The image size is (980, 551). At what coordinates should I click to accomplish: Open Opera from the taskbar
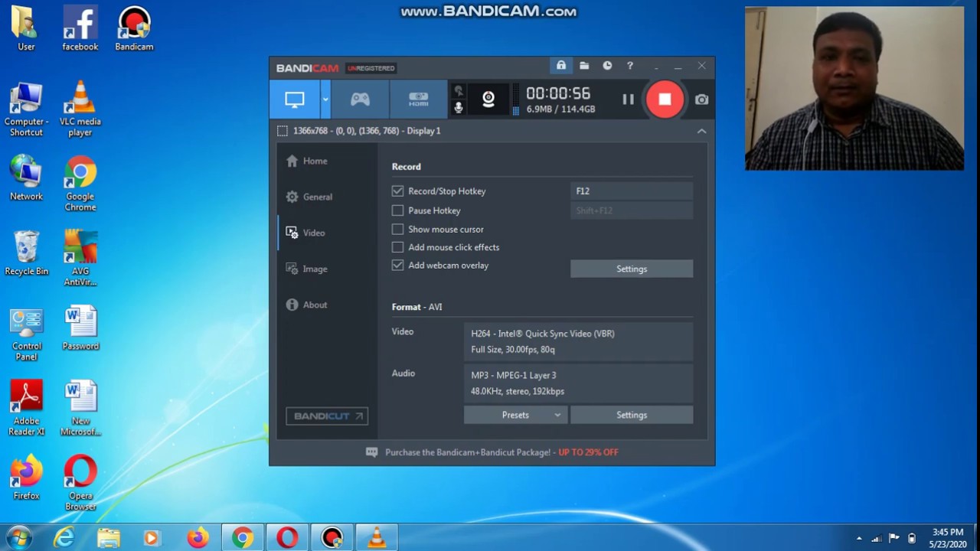[x=287, y=539]
